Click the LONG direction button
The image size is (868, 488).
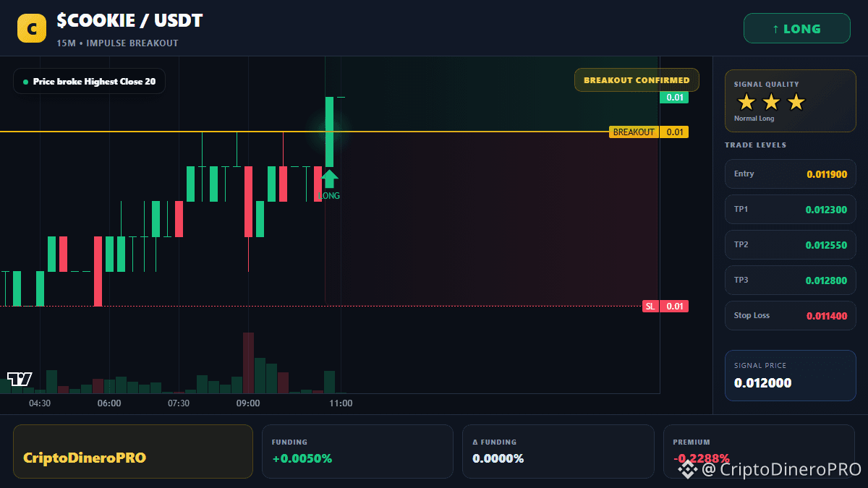(x=797, y=29)
